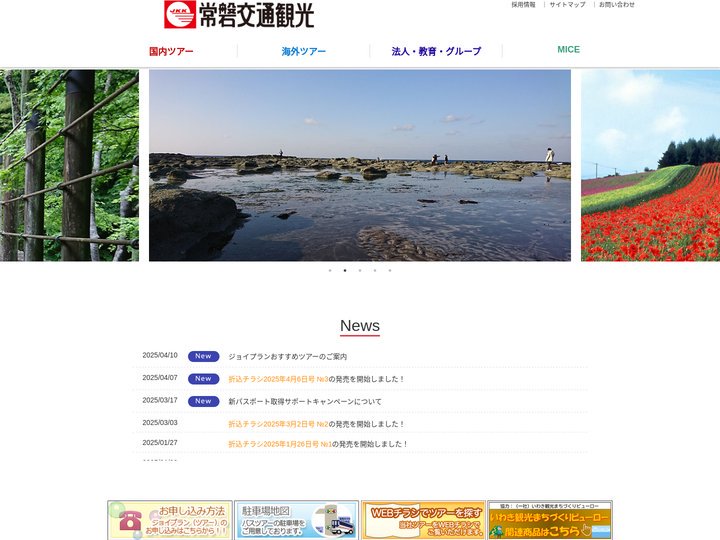The width and height of the screenshot is (720, 540).
Task: Select the first carousel dot
Action: click(x=330, y=270)
